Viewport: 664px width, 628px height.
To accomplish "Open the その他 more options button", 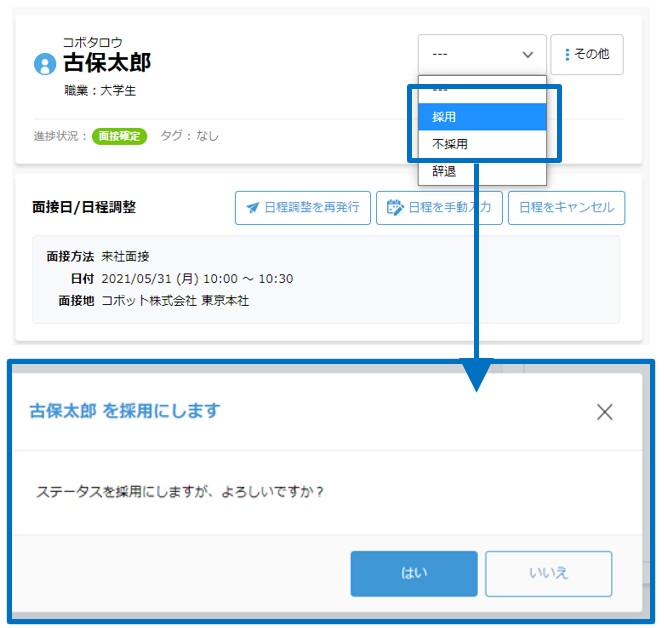I will click(x=587, y=54).
